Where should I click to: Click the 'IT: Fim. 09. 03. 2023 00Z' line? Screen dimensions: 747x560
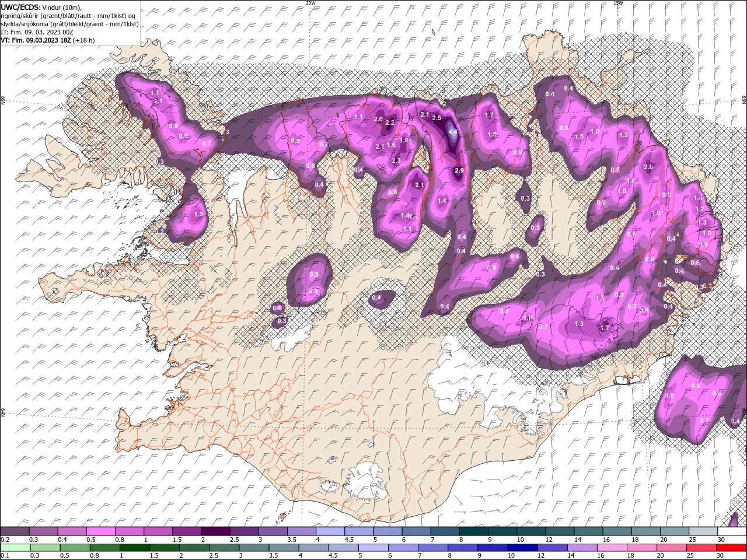point(36,32)
